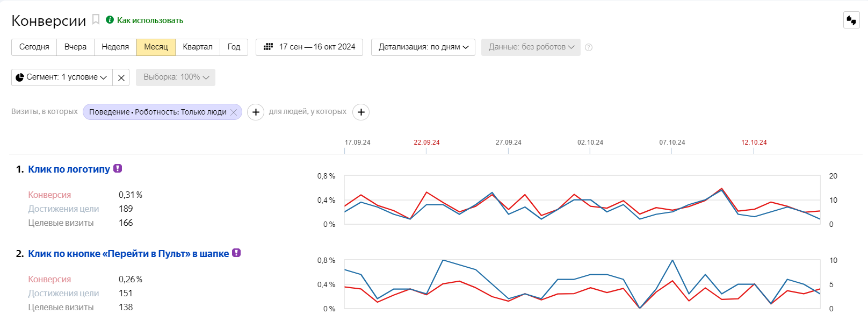Click the question mark help icon next to Данные
868x321 pixels.
click(589, 47)
